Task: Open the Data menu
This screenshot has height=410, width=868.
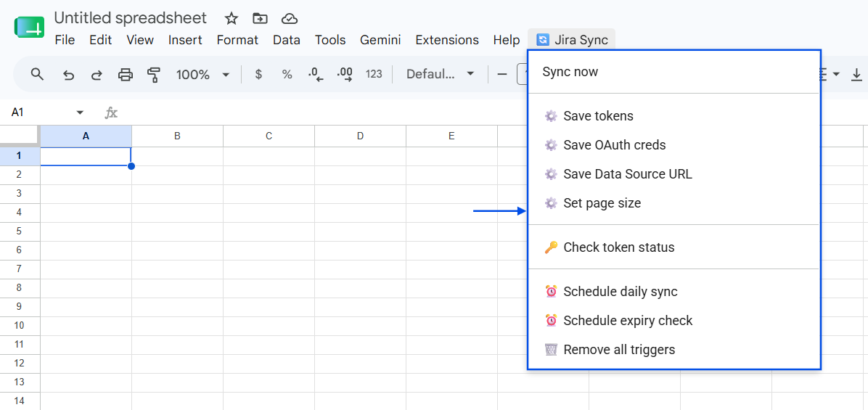Action: pos(287,40)
